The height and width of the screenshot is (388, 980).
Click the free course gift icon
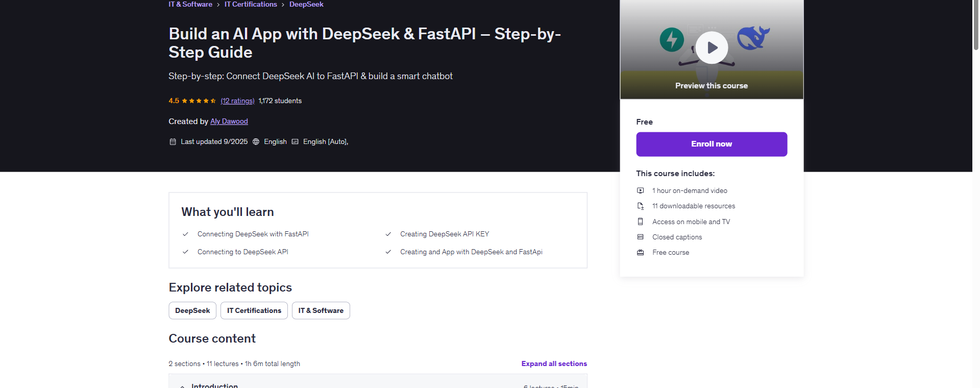pos(640,252)
